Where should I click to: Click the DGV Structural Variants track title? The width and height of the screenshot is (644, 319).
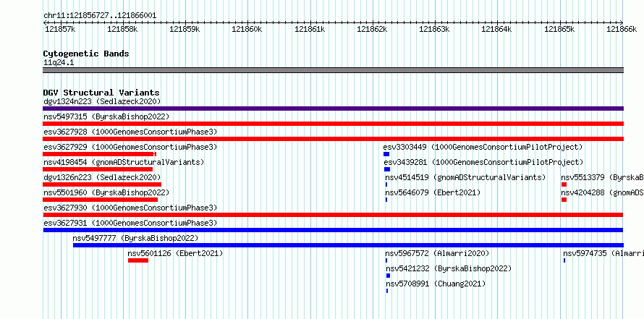[101, 93]
